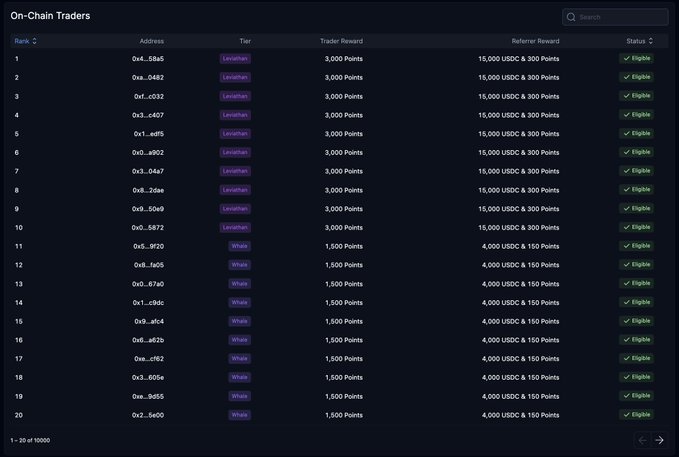Click referrer reward in rank 16 row

pos(521,340)
